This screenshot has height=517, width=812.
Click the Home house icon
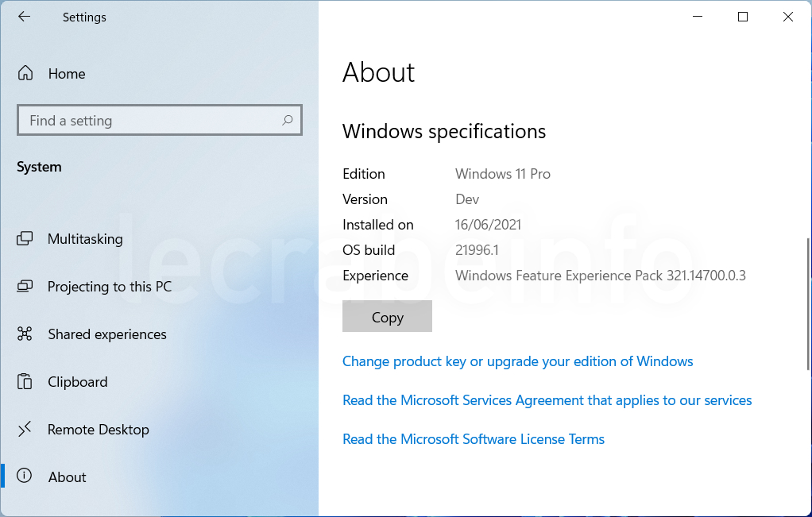click(x=25, y=74)
